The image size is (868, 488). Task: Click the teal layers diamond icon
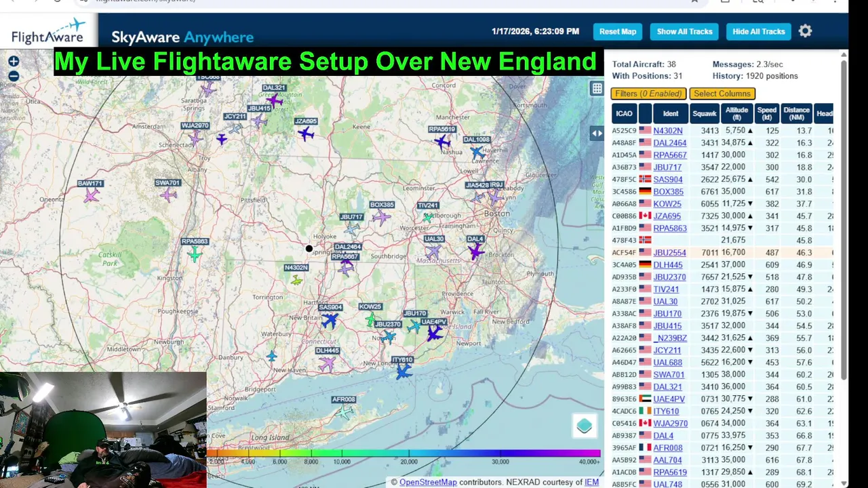(x=585, y=426)
